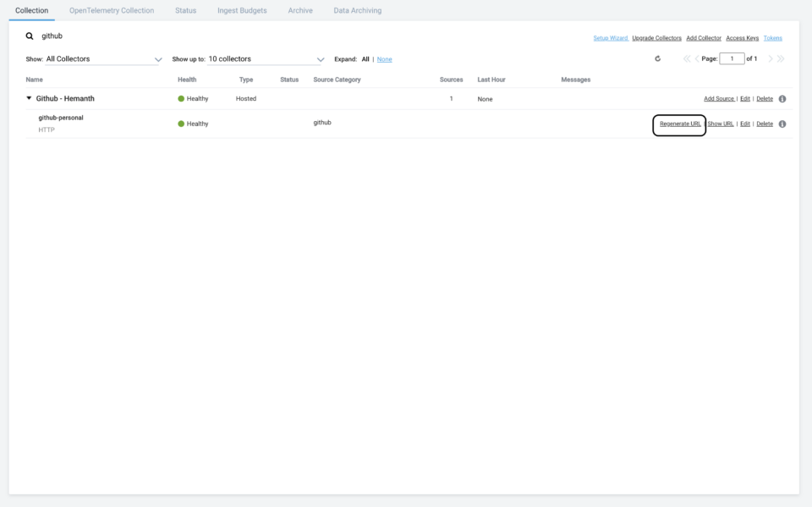Click the search magnifier icon

[x=30, y=36]
